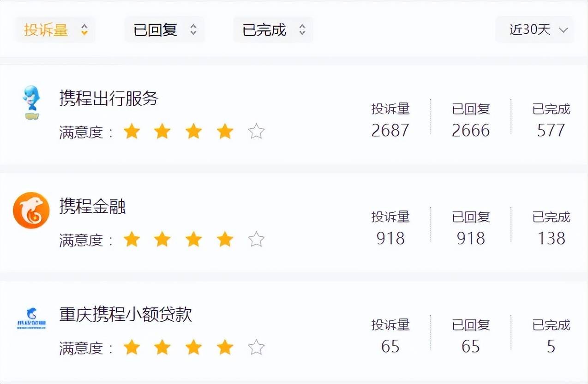This screenshot has width=588, height=384.
Task: Click the 138 completed count for 携程金融
Action: pyautogui.click(x=551, y=238)
